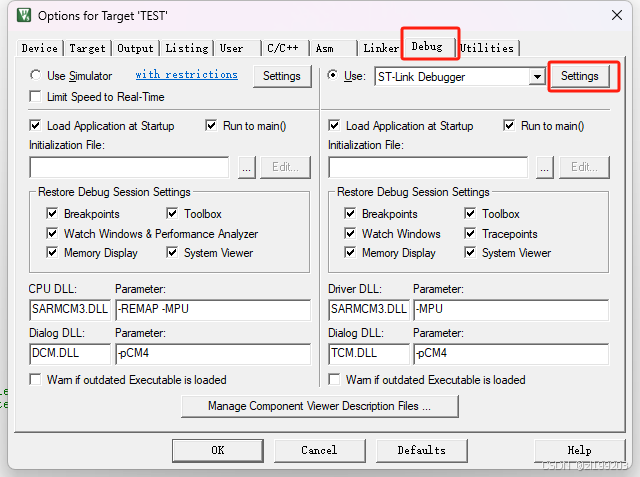The image size is (640, 477).
Task: Select the Use hardware debugger radio button
Action: pos(333,75)
